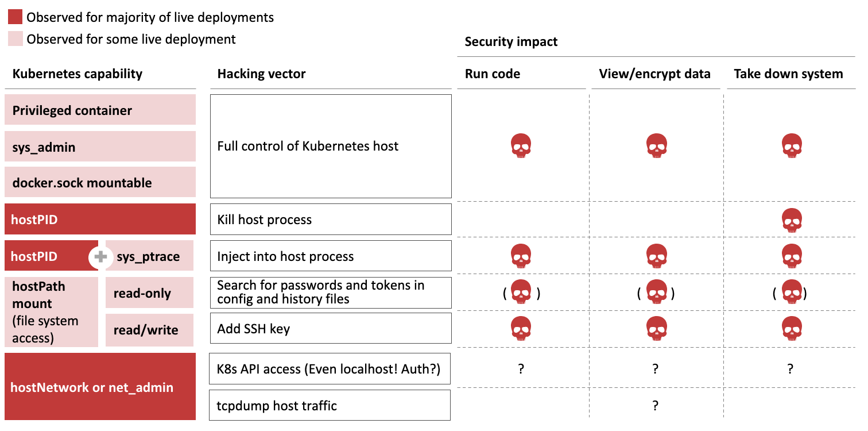Click parenthesized skull under Run code column
The image size is (868, 431).
(521, 293)
